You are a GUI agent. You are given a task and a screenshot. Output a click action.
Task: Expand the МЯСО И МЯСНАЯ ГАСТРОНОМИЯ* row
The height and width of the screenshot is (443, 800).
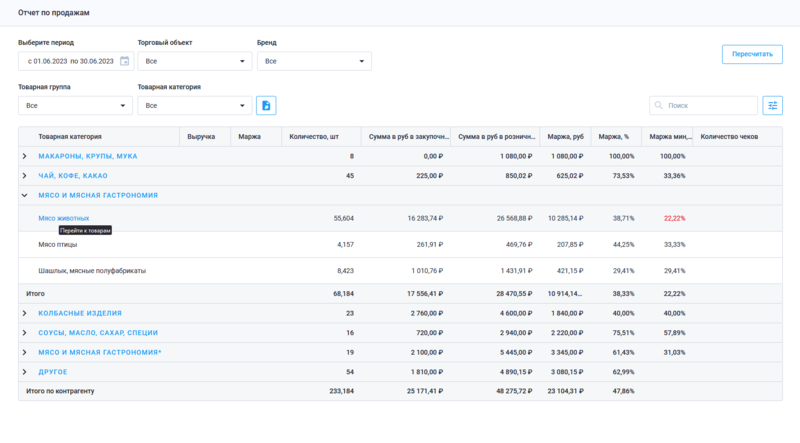(24, 352)
